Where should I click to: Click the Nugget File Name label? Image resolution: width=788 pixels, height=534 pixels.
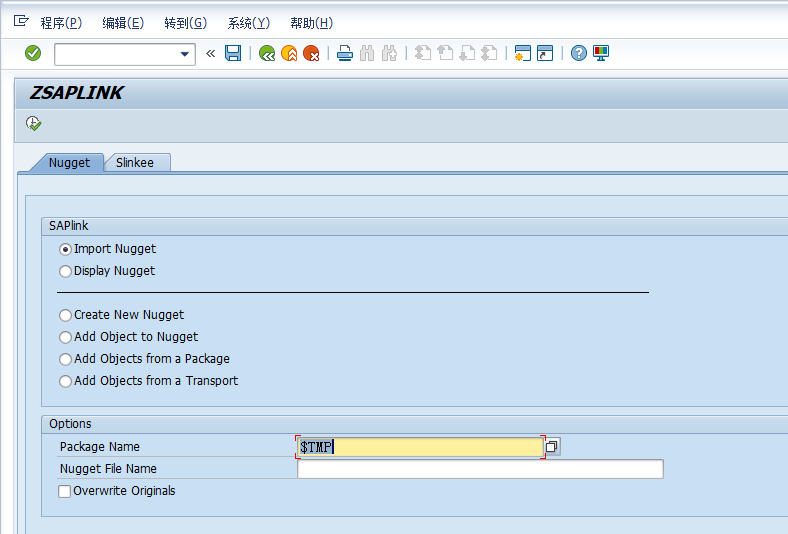point(108,469)
